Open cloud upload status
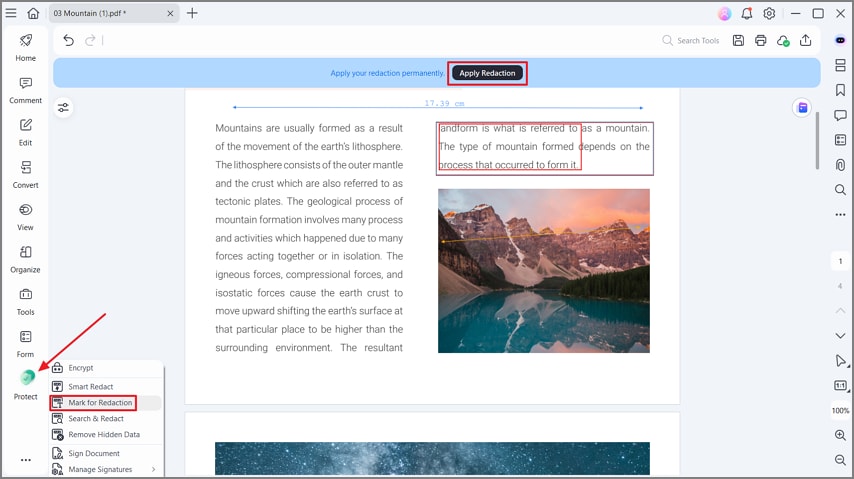The image size is (854, 479). [783, 40]
